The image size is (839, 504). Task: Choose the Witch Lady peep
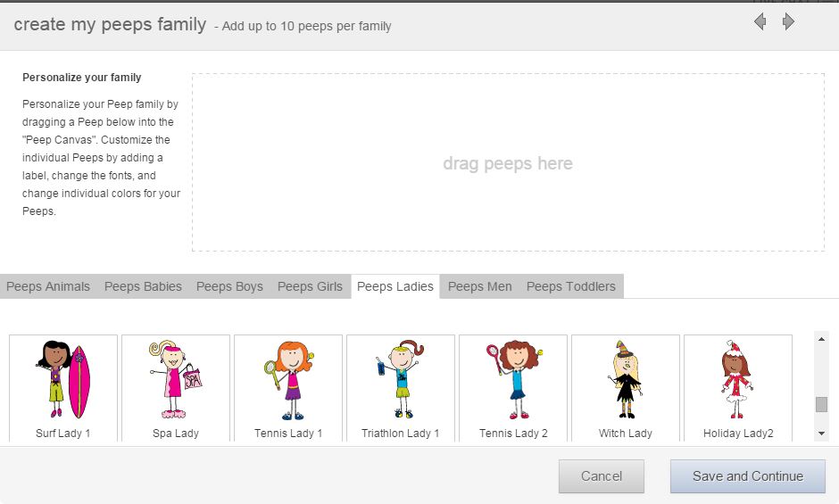(x=626, y=388)
